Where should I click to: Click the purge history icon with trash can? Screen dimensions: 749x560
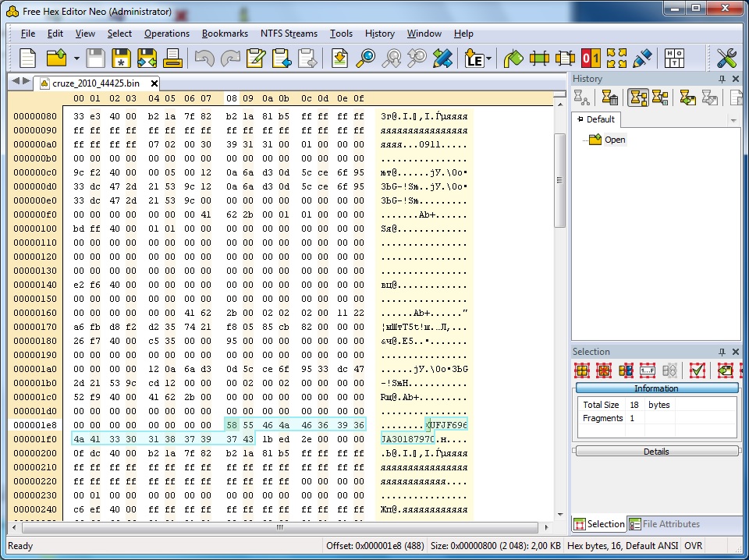pos(610,97)
